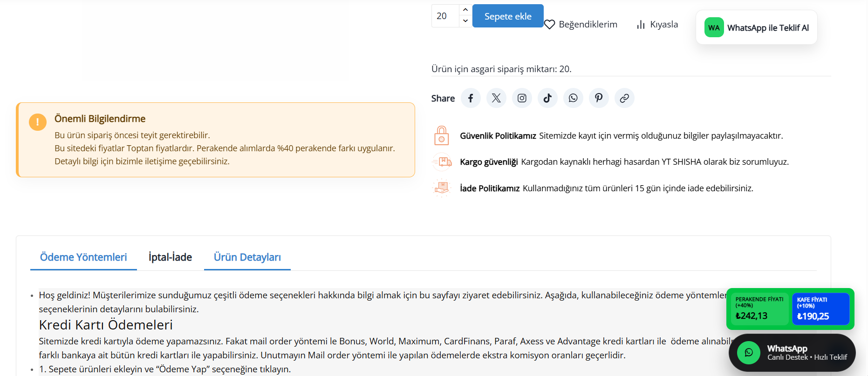
Task: Increase quantity with up arrow
Action: 465,10
